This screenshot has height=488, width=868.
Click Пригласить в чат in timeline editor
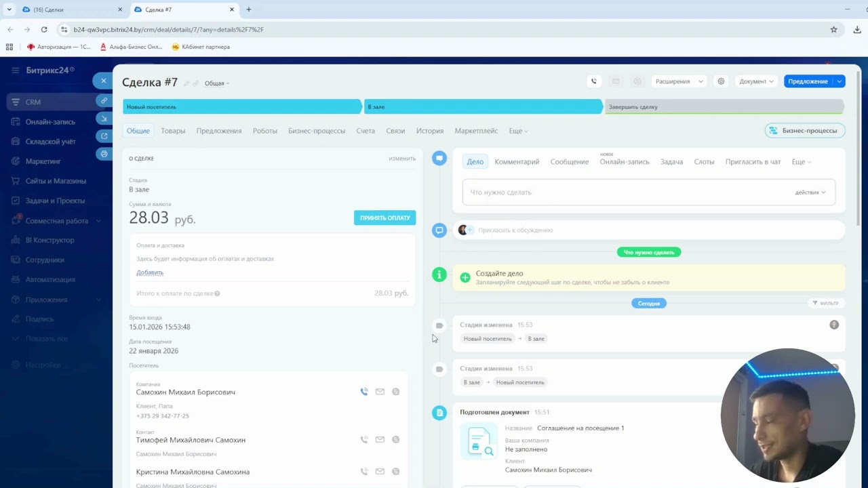753,162
